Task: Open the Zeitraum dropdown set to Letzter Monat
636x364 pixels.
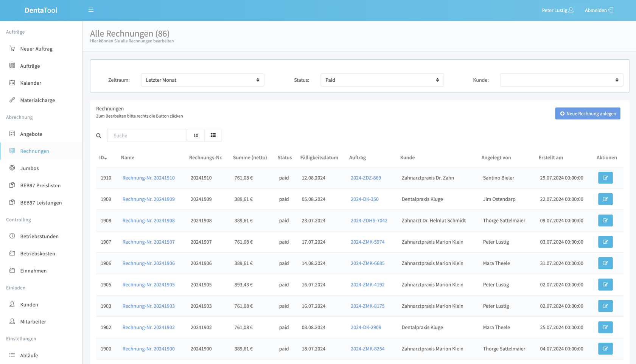Action: click(202, 80)
